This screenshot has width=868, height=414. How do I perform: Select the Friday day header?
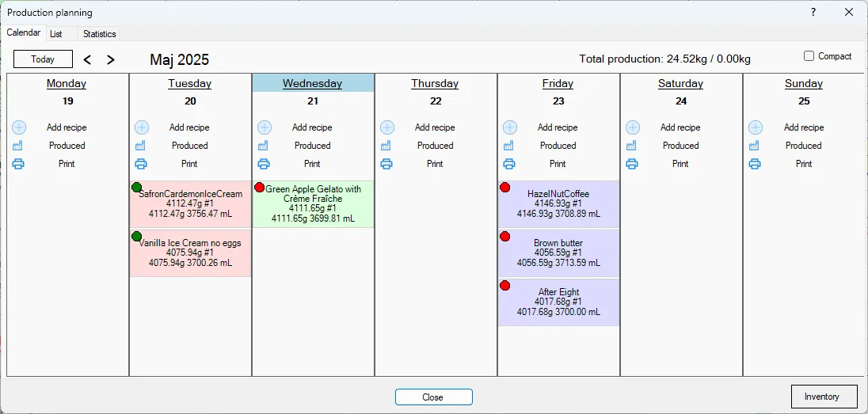[558, 84]
